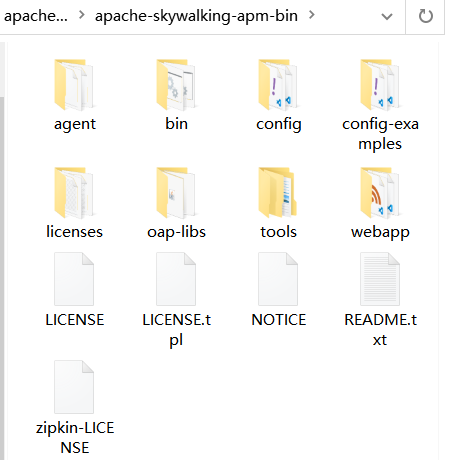Expand the chevron after the apache... breadcrumb

[x=81, y=15]
